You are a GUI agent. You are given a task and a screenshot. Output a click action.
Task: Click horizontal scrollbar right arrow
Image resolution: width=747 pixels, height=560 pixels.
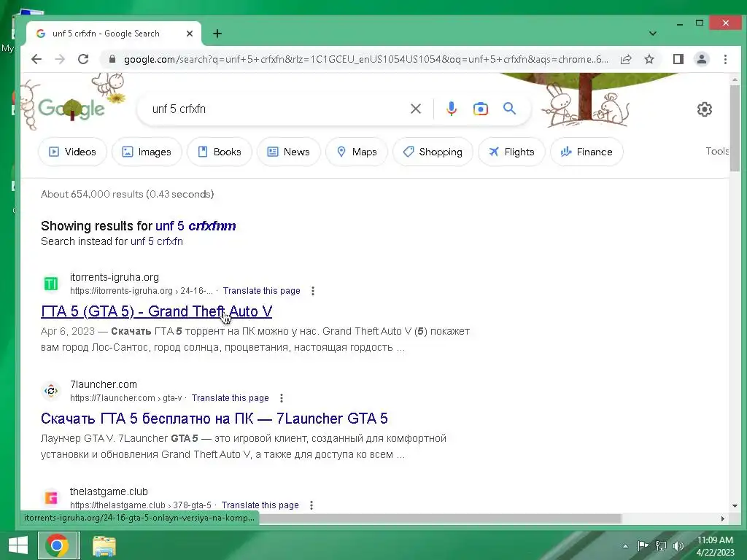coord(723,518)
